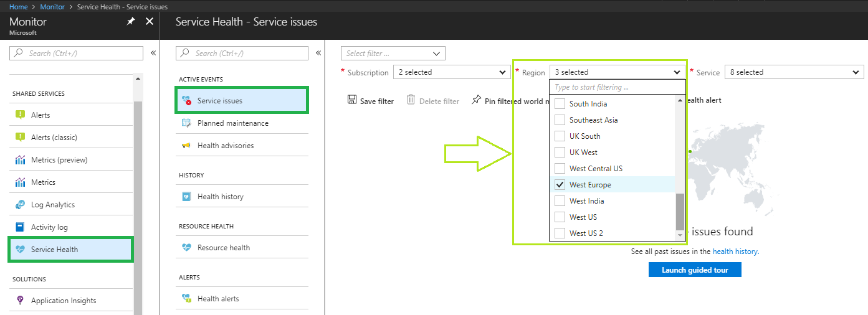
Task: Check the West Central US region
Action: (x=560, y=169)
